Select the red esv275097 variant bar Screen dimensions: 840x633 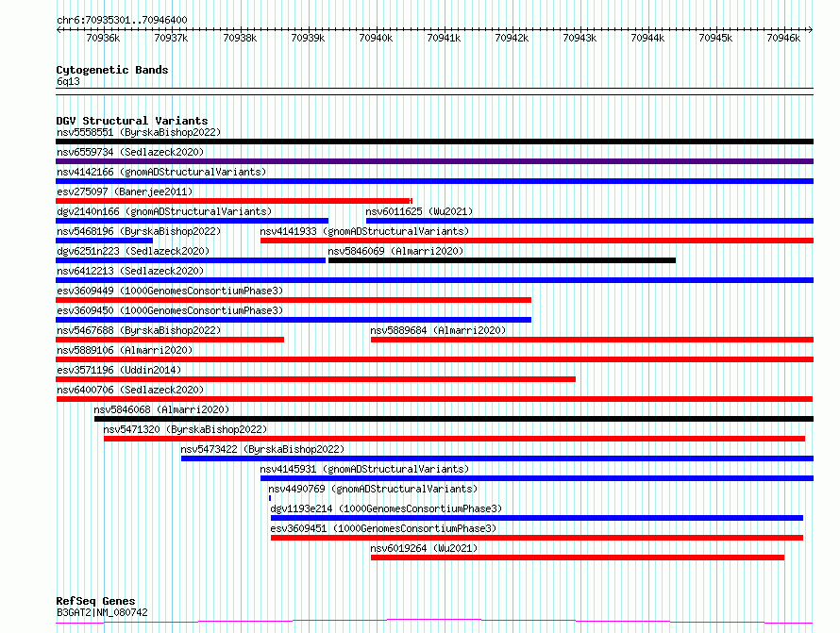[x=234, y=201]
